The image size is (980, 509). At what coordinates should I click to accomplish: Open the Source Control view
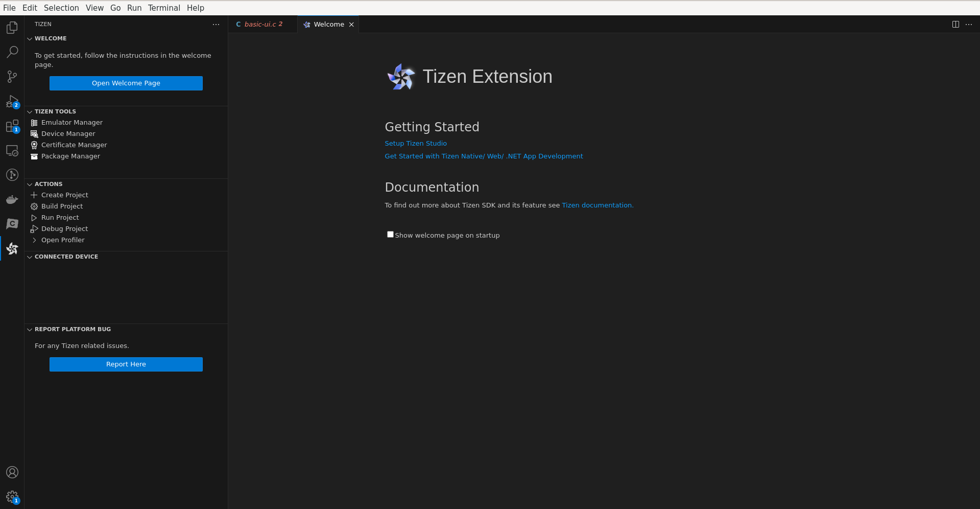[12, 76]
